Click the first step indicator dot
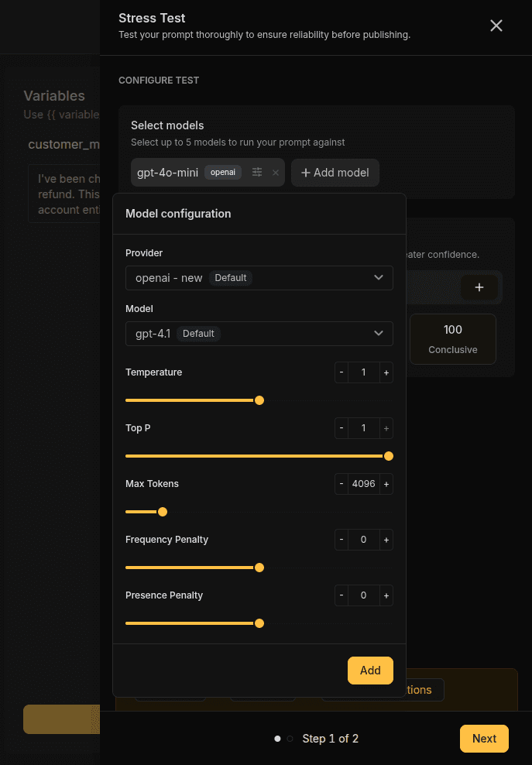 click(x=277, y=739)
